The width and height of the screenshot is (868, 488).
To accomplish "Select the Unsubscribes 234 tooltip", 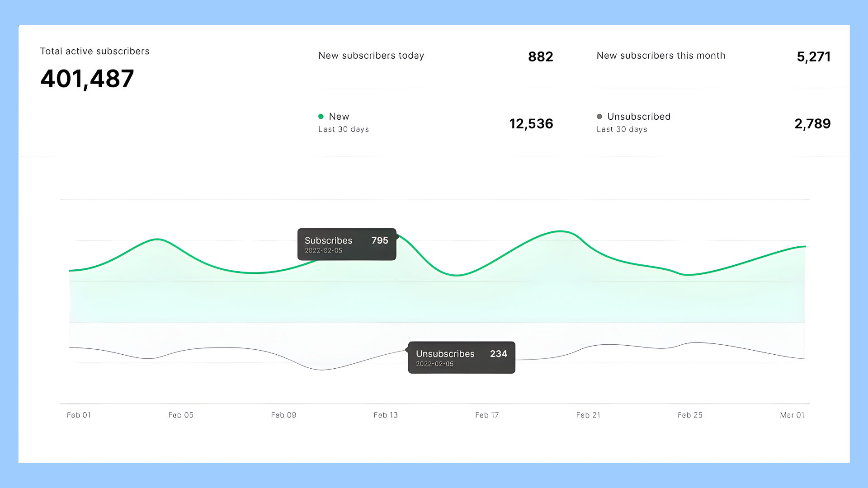I will (x=461, y=357).
